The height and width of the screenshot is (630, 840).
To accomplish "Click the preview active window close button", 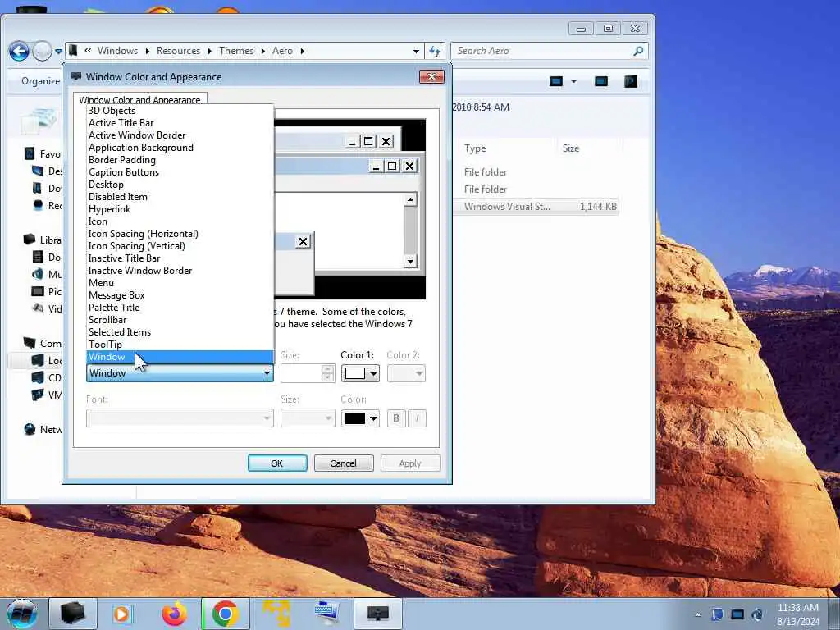I will [410, 166].
